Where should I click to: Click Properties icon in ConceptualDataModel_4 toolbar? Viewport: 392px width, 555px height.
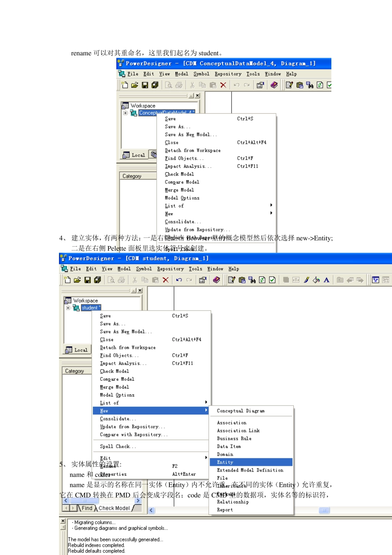260,85
